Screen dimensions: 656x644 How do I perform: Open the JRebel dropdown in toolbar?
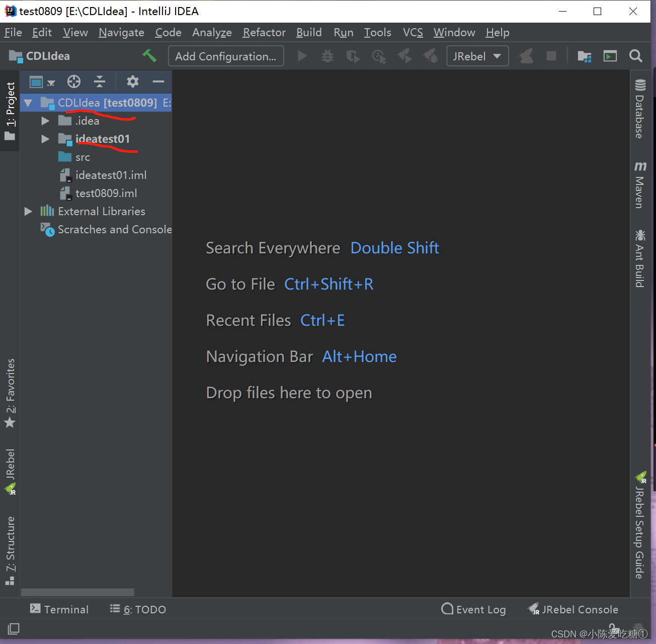click(x=477, y=56)
